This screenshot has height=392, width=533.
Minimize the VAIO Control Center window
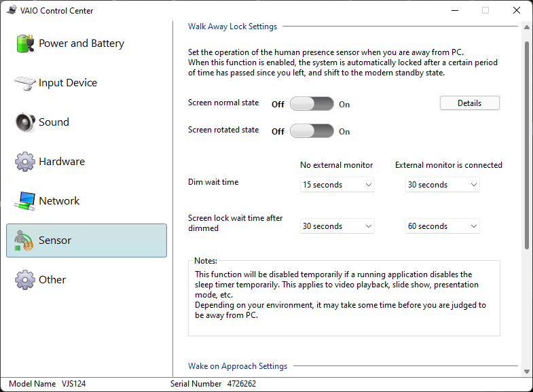(x=455, y=10)
